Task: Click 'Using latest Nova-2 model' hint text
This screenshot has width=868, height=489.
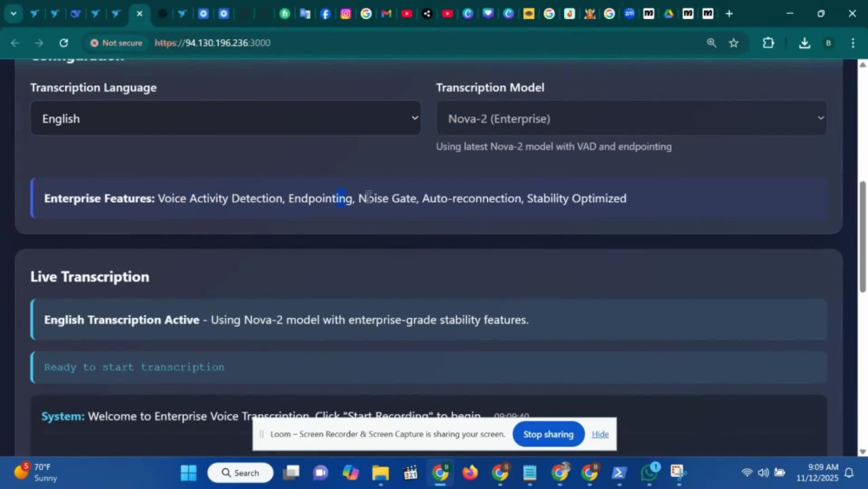Action: click(554, 147)
